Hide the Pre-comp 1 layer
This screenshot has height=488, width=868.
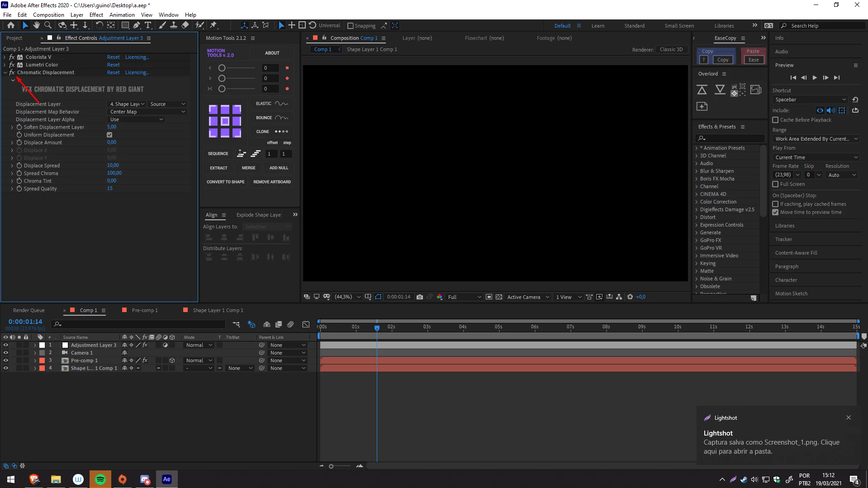click(x=6, y=360)
